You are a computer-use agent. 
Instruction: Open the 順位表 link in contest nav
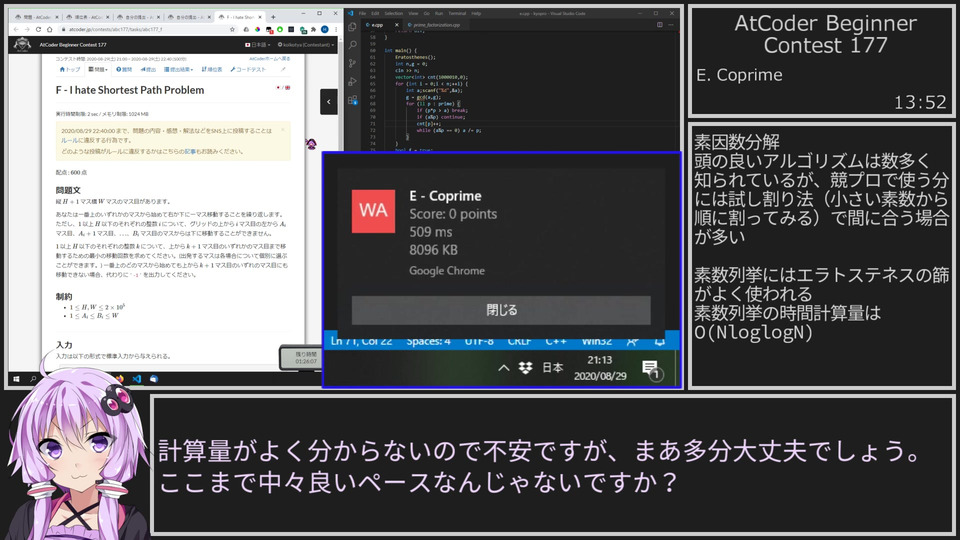[212, 70]
